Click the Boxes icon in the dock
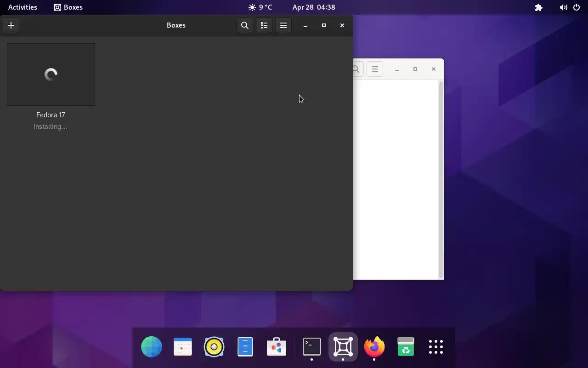Image resolution: width=588 pixels, height=368 pixels. pos(343,347)
